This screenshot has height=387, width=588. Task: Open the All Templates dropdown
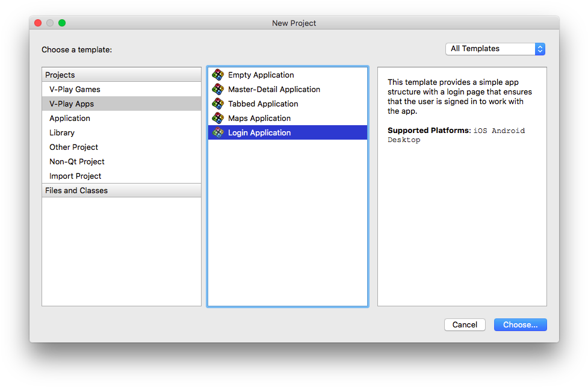click(495, 49)
